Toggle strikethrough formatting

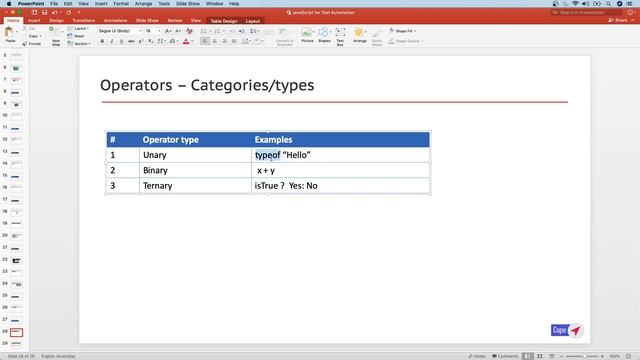[131, 41]
